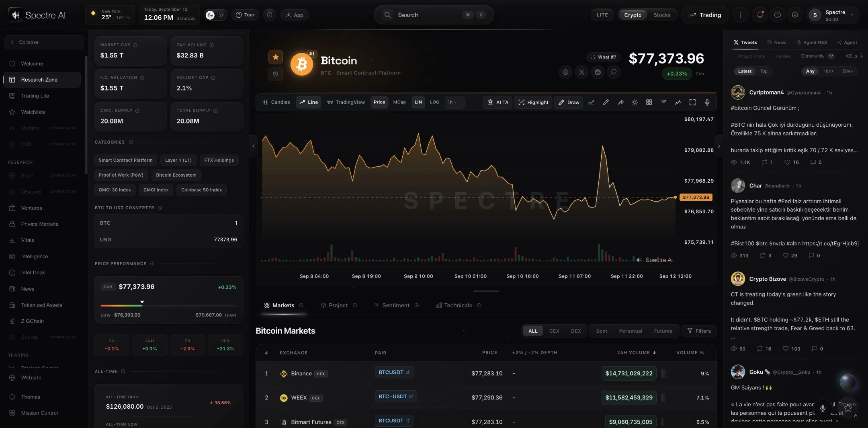Collapse the left info panel chevron
Image resolution: width=868 pixels, height=428 pixels.
tap(253, 146)
